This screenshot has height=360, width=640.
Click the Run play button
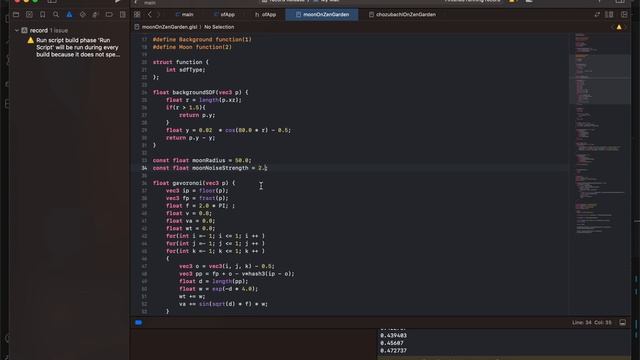[x=118, y=1]
